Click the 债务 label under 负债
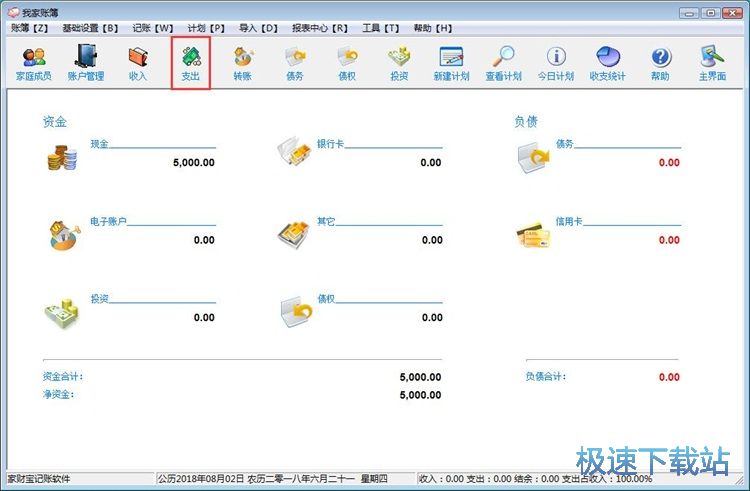Image resolution: width=750 pixels, height=491 pixels. point(564,144)
